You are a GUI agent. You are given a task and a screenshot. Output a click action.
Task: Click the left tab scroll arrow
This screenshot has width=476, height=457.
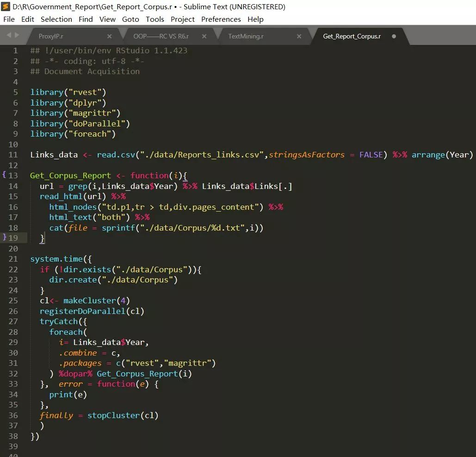pos(9,35)
